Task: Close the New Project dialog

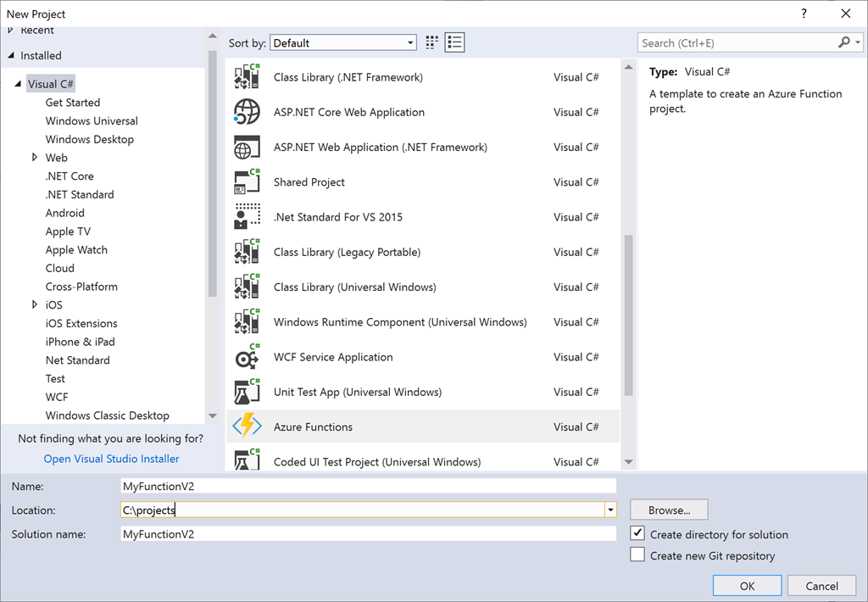Action: click(845, 14)
